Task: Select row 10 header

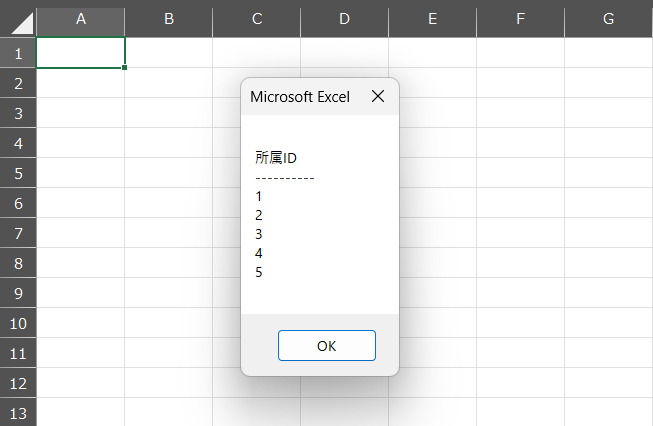Action: 18,323
